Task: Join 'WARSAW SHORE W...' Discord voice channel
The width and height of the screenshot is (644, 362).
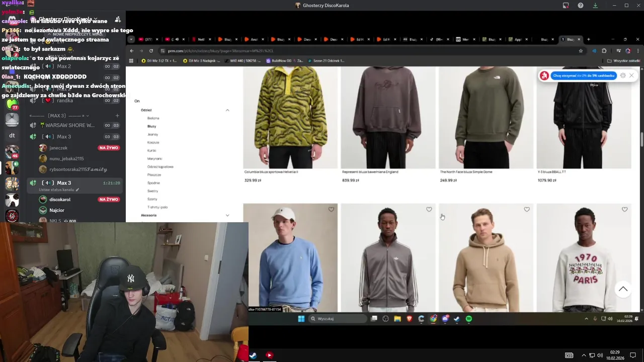Action: pos(70,125)
